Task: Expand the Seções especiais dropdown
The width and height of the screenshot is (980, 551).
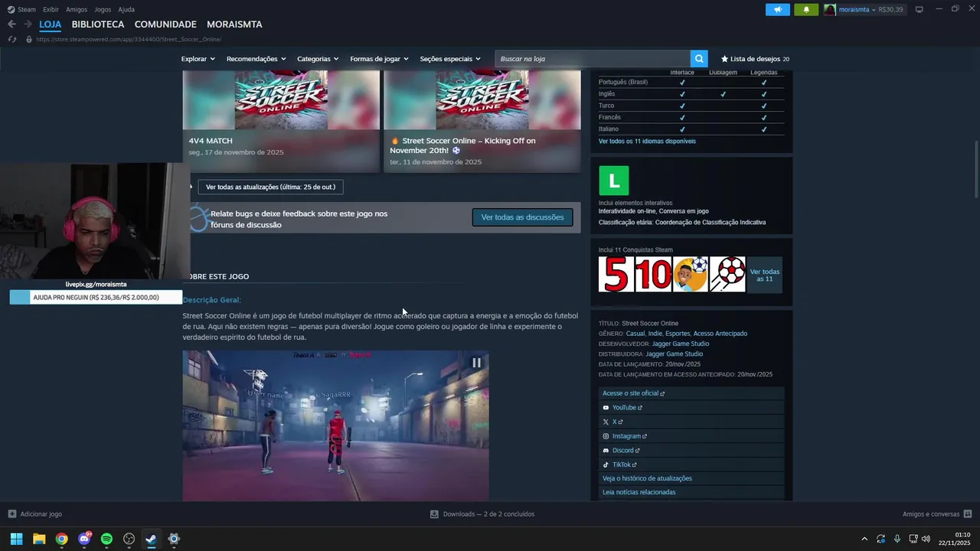Action: (450, 59)
